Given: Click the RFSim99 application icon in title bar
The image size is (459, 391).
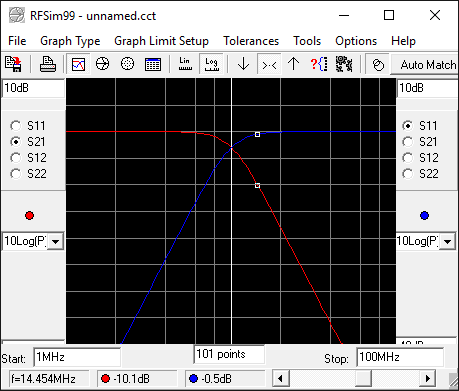Looking at the screenshot, I should click(17, 15).
